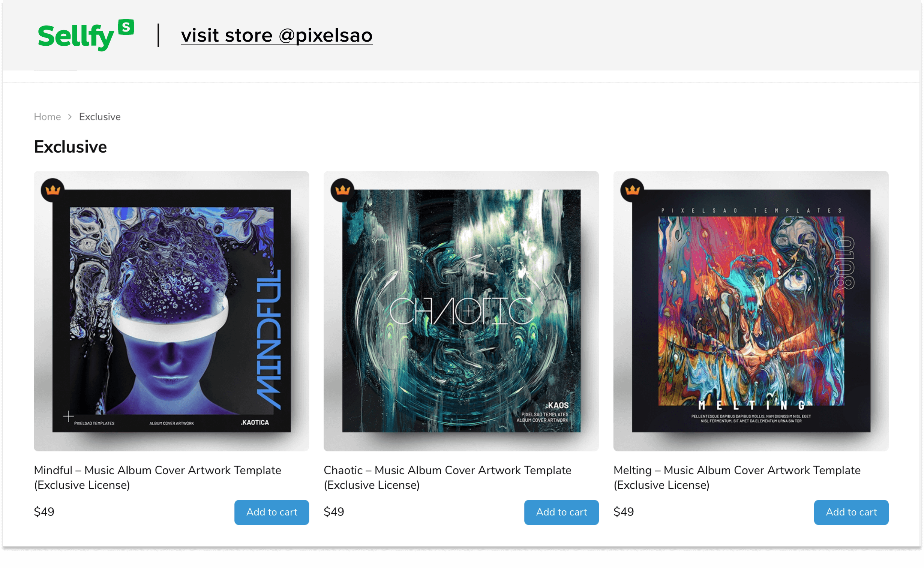924x568 pixels.
Task: Click the crown icon on Chaotic template
Action: click(342, 190)
